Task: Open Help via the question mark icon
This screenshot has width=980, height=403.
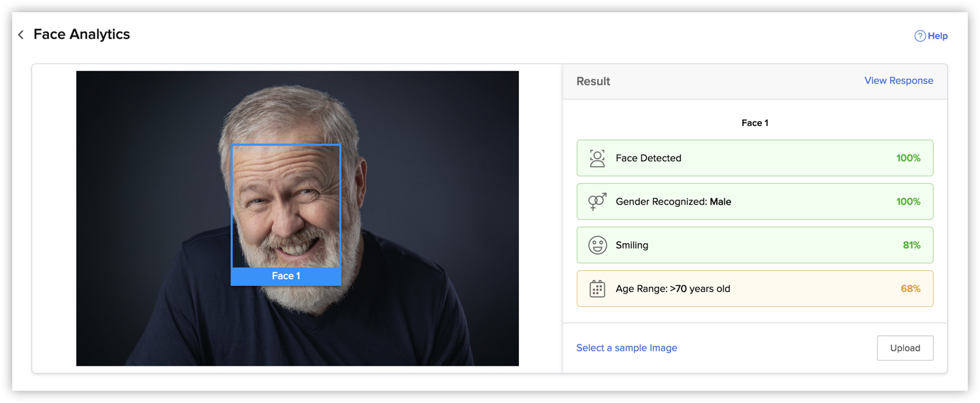Action: (919, 35)
